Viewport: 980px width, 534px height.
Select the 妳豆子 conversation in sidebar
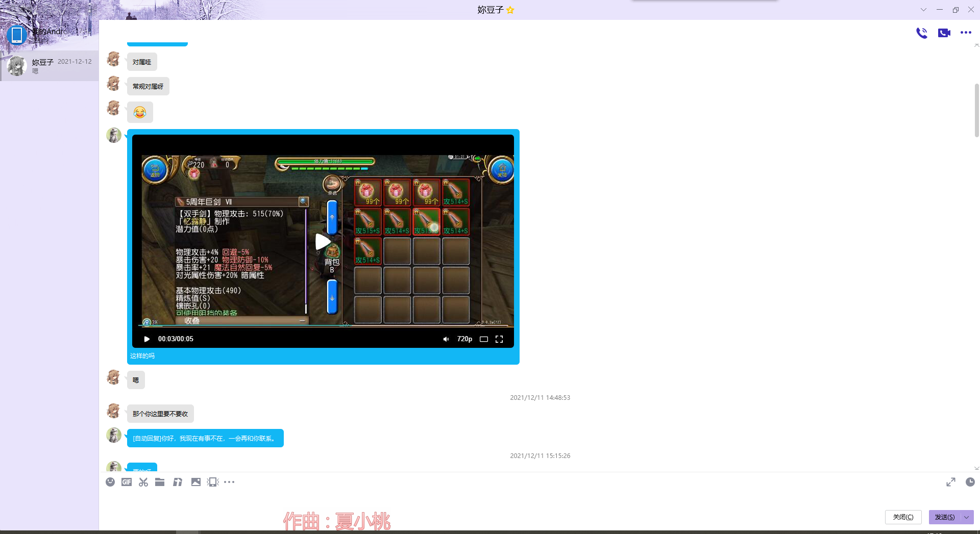50,66
